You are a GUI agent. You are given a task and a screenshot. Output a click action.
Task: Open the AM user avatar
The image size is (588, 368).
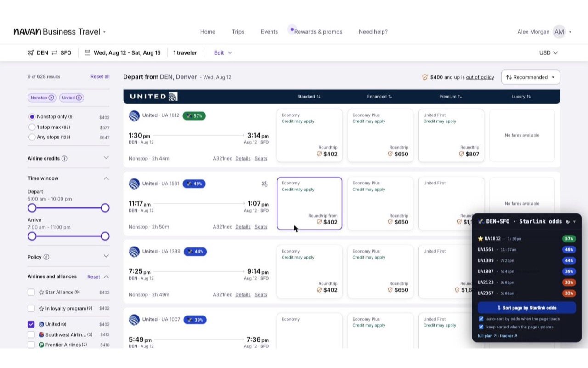pyautogui.click(x=559, y=32)
